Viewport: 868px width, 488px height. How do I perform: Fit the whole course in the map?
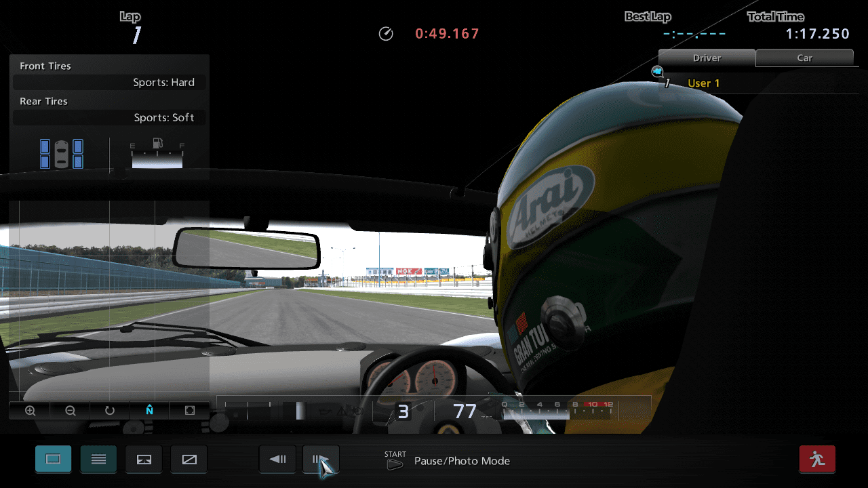pyautogui.click(x=190, y=411)
